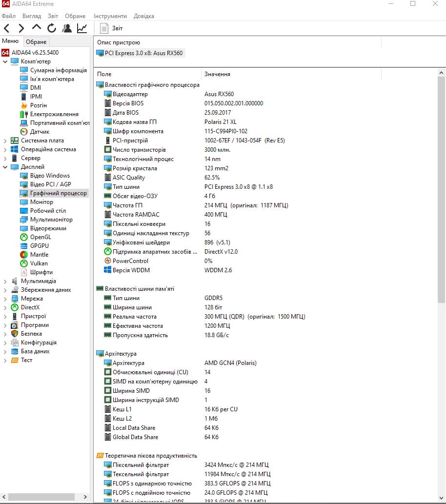
Task: Go forward with the right arrow toolbar icon
Action: [x=21, y=28]
